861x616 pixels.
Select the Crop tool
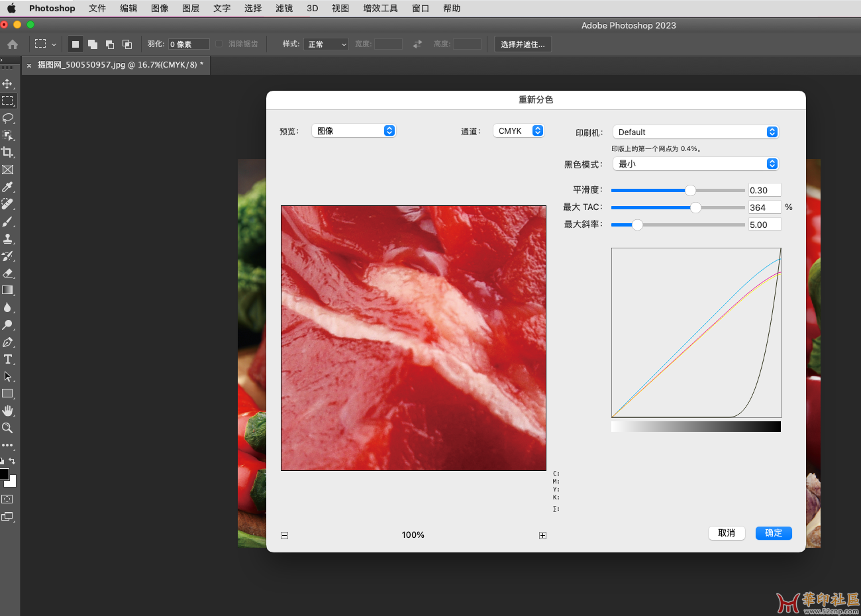coord(7,152)
